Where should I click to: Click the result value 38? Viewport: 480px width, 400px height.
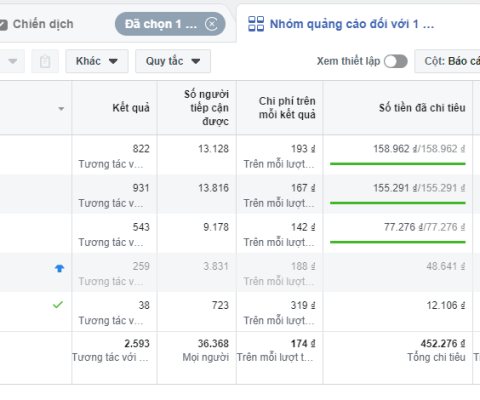144,305
